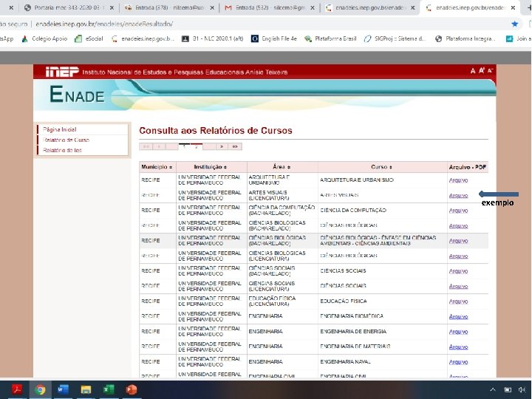Close the Portaria-mec-343-2020 tab
This screenshot has height=399, width=532.
tap(112, 7)
